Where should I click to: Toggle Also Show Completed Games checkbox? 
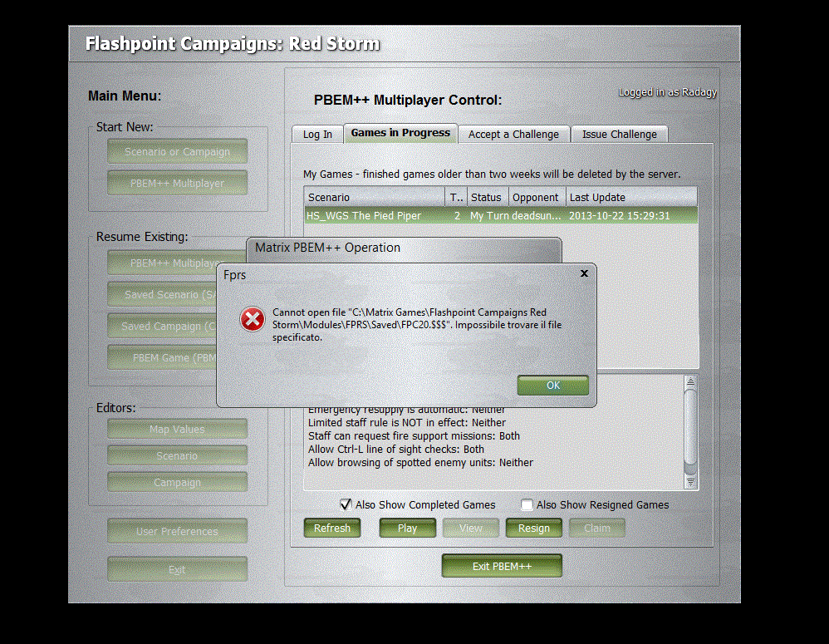(346, 504)
